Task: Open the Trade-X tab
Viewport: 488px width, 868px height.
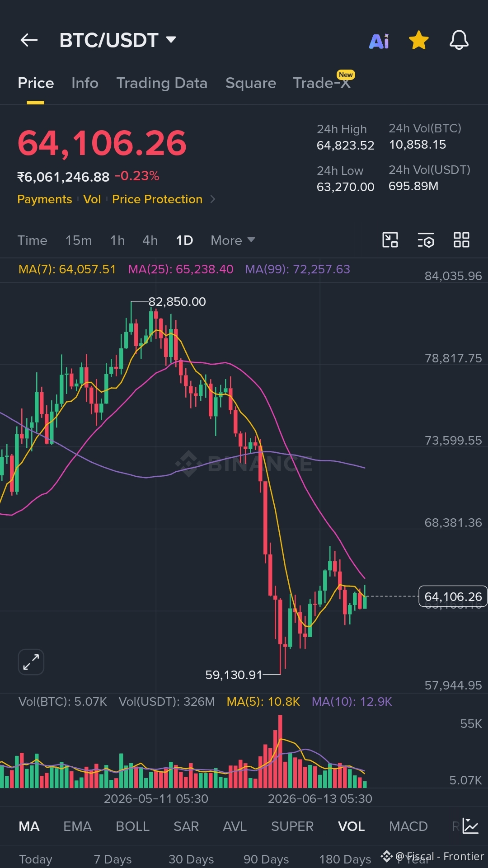Action: (x=322, y=83)
